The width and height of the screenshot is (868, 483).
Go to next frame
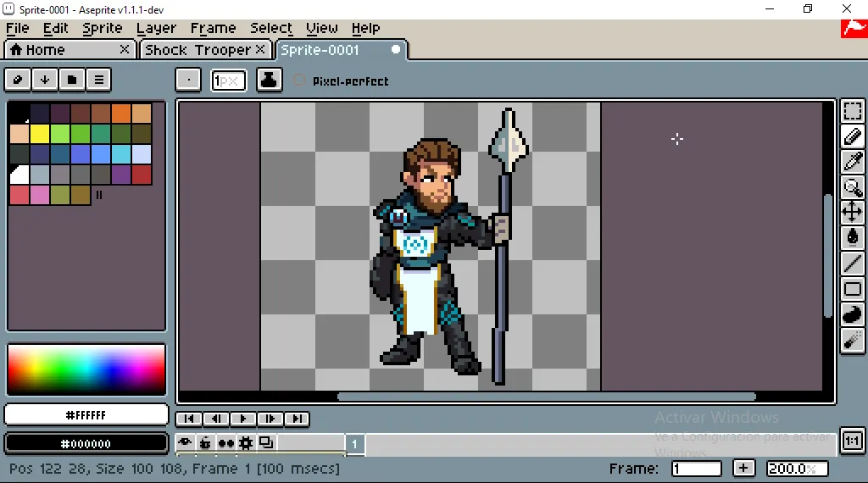(270, 419)
